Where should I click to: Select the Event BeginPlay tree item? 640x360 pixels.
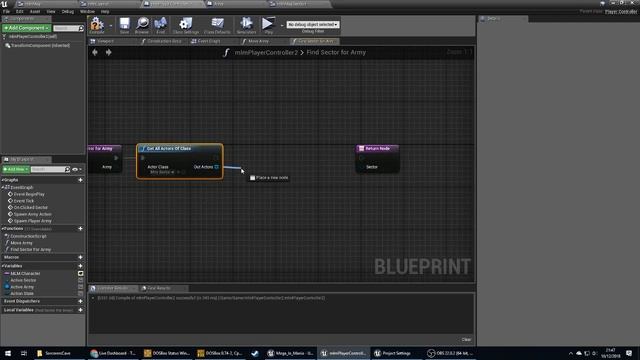pos(29,194)
